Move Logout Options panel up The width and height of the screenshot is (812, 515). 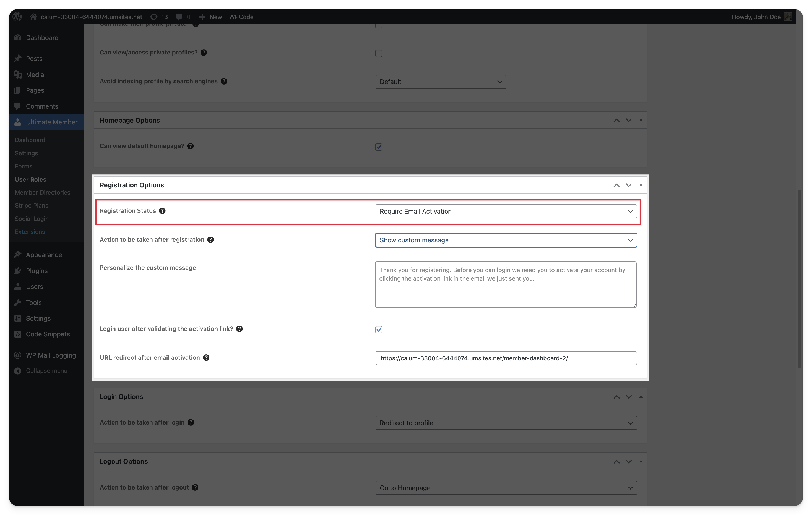tap(616, 462)
